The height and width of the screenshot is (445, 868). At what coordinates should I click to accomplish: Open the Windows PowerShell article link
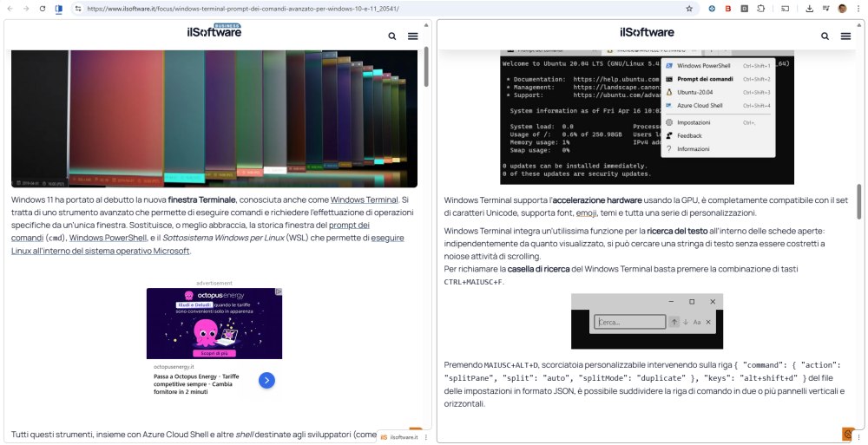(108, 238)
